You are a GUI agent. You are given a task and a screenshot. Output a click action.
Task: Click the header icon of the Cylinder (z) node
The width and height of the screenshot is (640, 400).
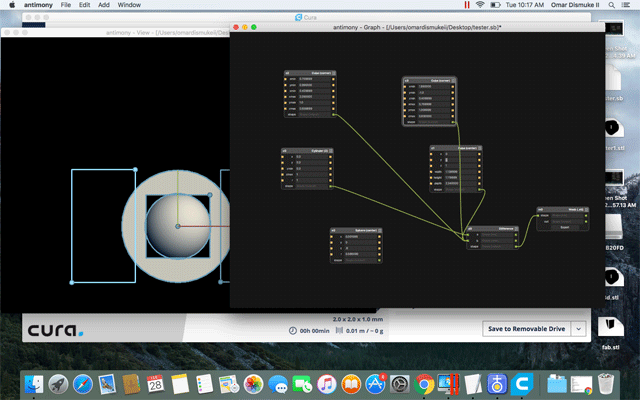331,151
